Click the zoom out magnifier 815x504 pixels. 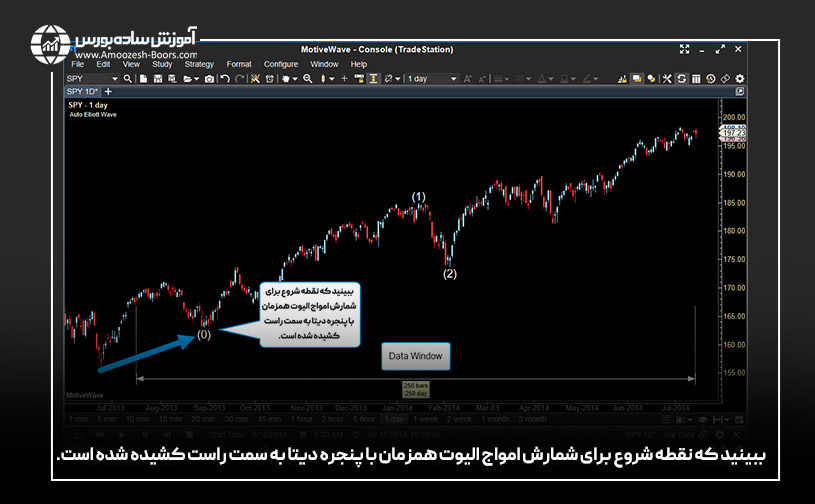pos(308,78)
